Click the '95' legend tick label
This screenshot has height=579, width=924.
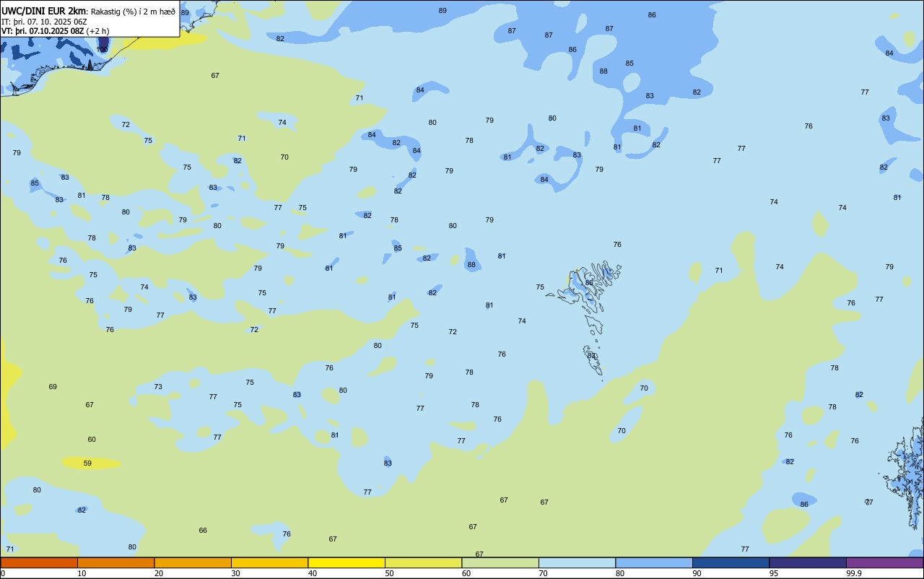tap(775, 573)
